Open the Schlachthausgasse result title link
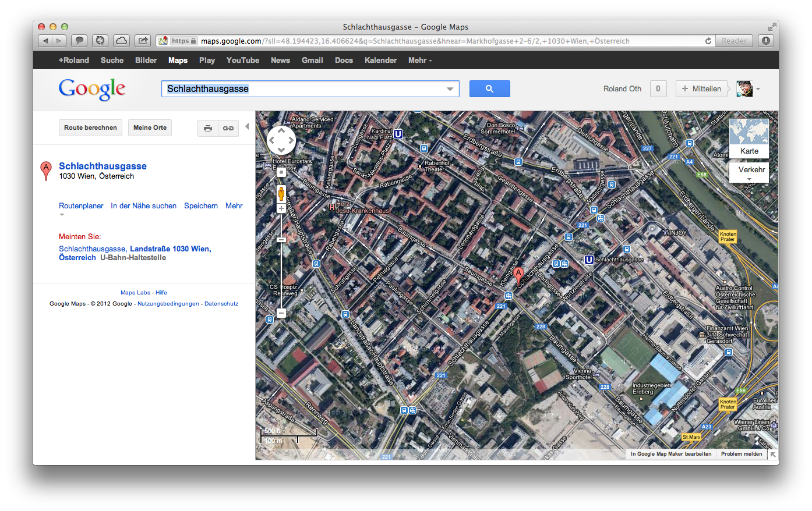The width and height of the screenshot is (812, 511). pyautogui.click(x=103, y=166)
